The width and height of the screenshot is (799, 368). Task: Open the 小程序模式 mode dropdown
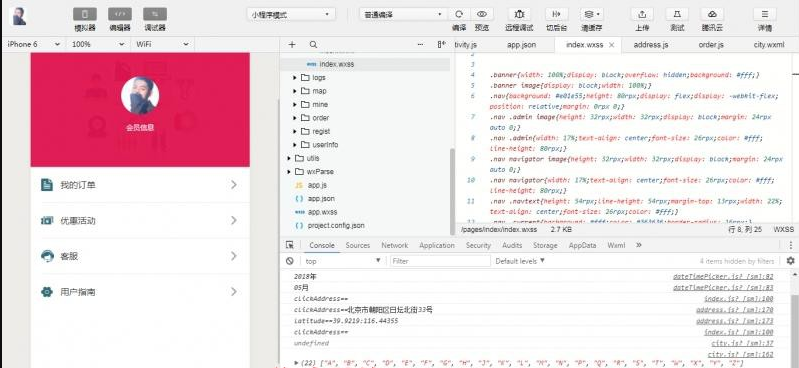coord(291,15)
